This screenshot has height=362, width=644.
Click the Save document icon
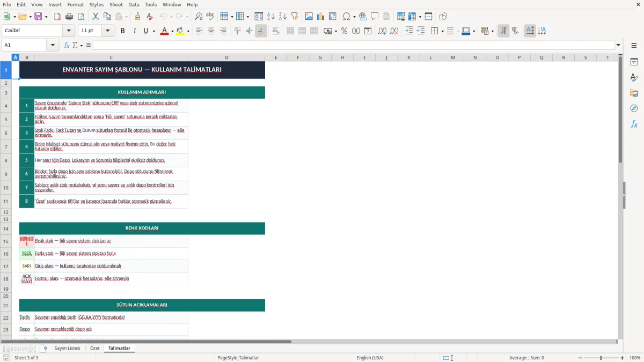[38, 17]
